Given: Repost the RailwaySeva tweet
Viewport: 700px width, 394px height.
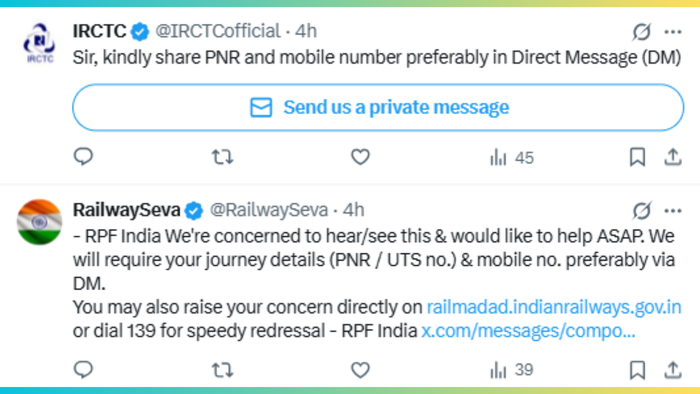Looking at the screenshot, I should pos(222,370).
